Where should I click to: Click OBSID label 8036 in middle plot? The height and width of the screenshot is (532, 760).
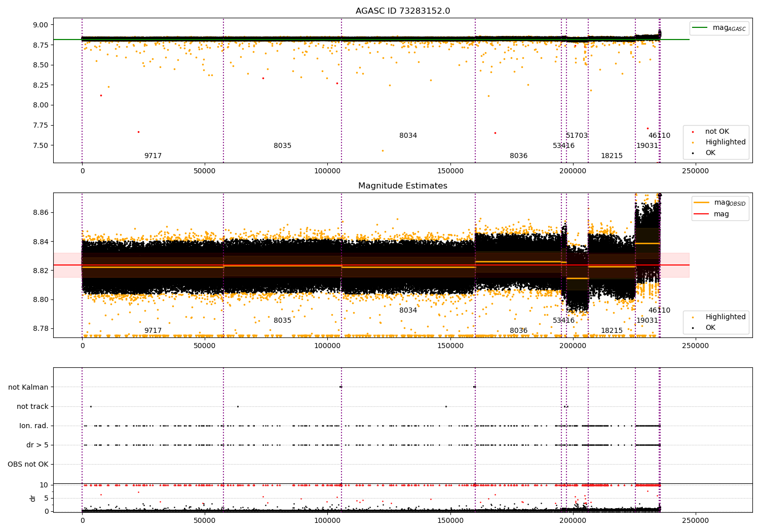point(519,331)
